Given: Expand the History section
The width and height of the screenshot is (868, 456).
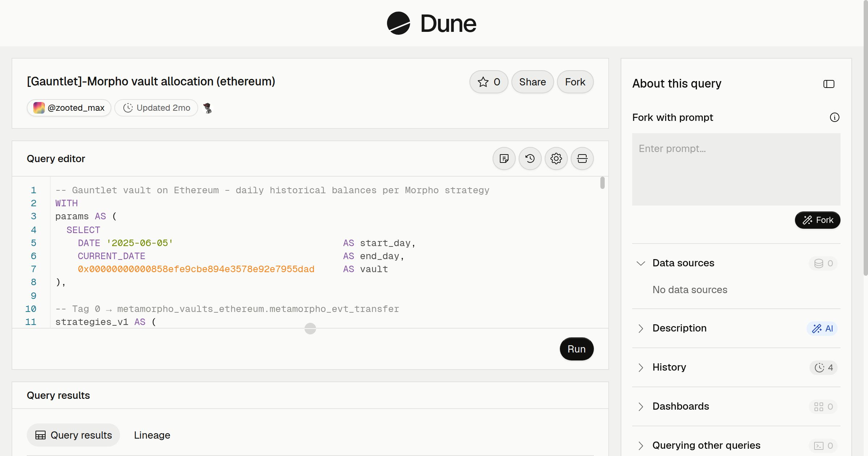Looking at the screenshot, I should coord(641,367).
